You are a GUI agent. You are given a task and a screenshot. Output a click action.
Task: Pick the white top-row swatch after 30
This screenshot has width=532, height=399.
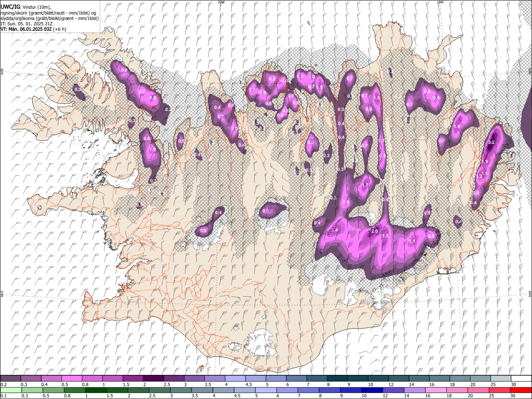521,379
